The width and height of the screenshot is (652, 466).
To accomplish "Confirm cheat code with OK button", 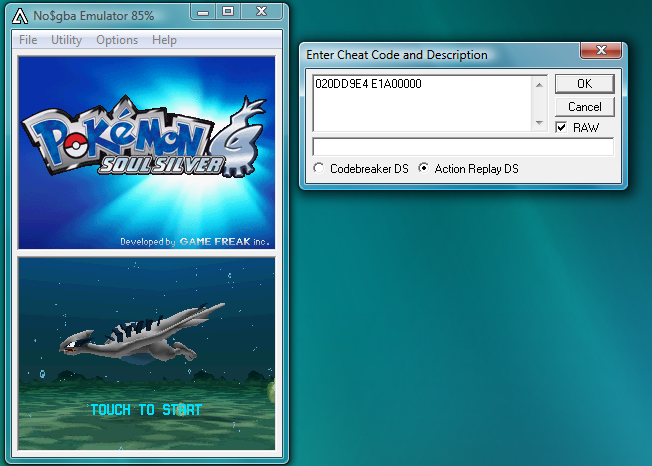I will pos(585,84).
